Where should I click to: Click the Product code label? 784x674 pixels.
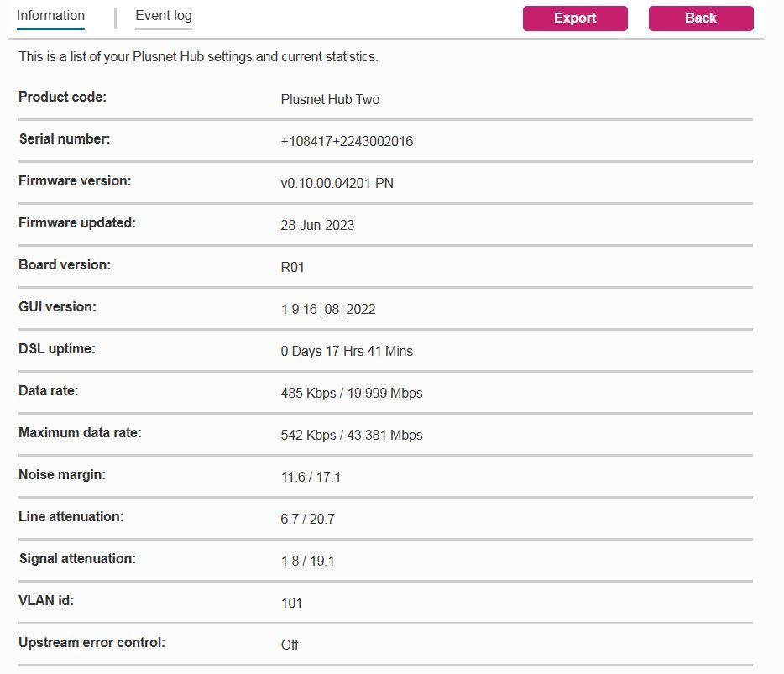(x=62, y=97)
